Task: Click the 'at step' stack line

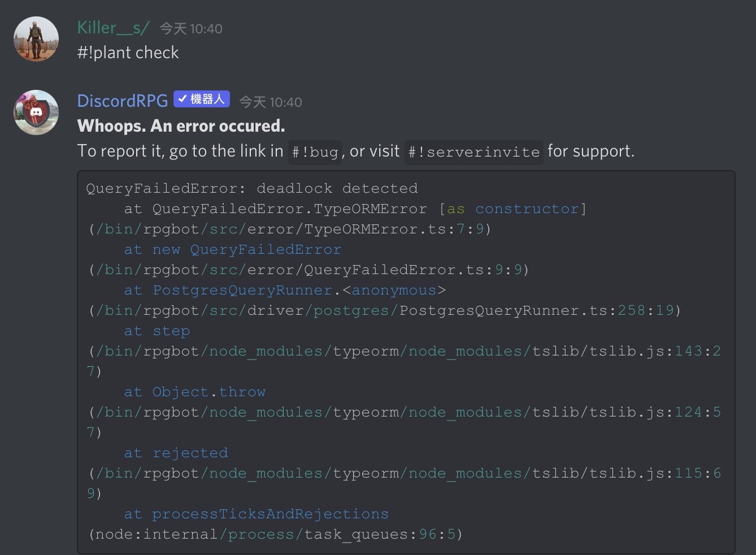Action: [x=157, y=331]
